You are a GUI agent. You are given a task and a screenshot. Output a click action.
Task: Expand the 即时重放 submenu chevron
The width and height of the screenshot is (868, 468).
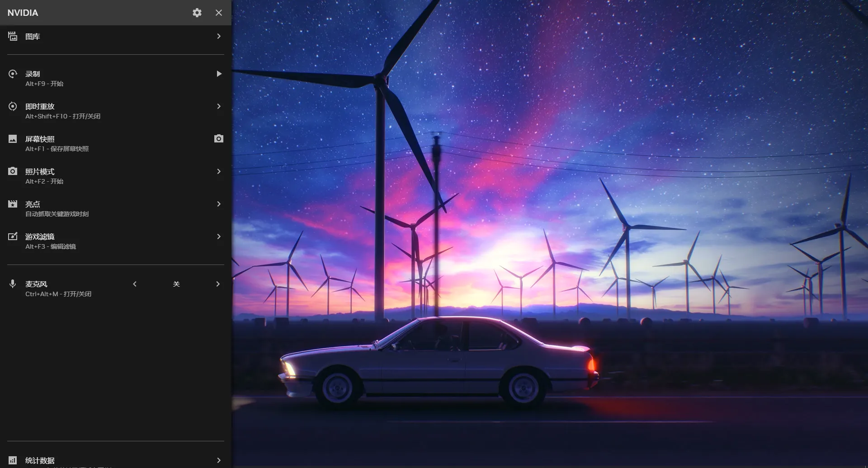[x=219, y=106]
